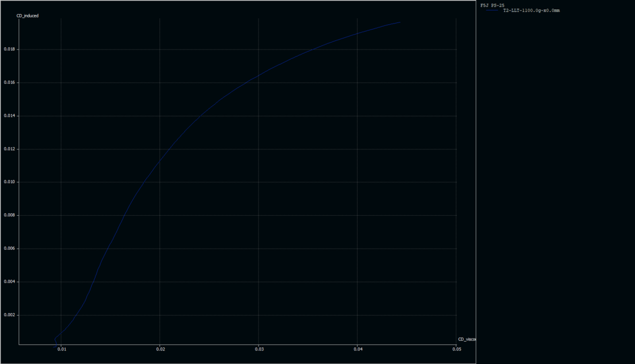The height and width of the screenshot is (364, 635).
Task: Select the T2-LLT-1100.0g-x0.0mm legend entry
Action: click(531, 11)
